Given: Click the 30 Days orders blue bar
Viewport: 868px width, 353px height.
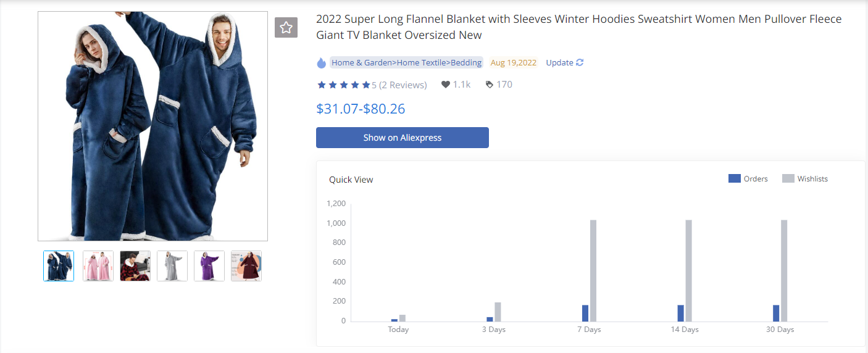Looking at the screenshot, I should click(776, 313).
